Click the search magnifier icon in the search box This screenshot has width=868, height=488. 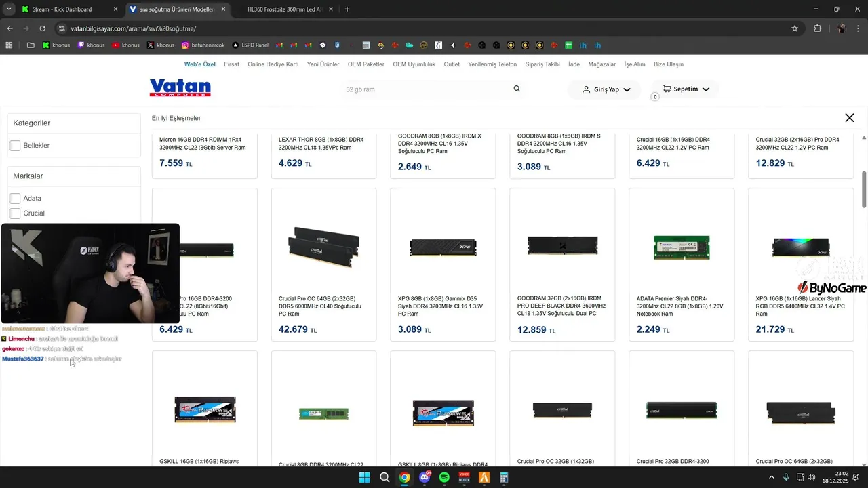tap(517, 89)
